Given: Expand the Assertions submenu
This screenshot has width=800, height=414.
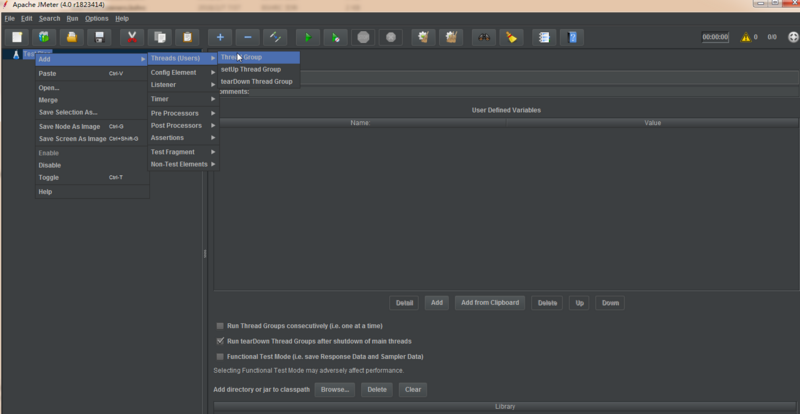Looking at the screenshot, I should (x=183, y=138).
